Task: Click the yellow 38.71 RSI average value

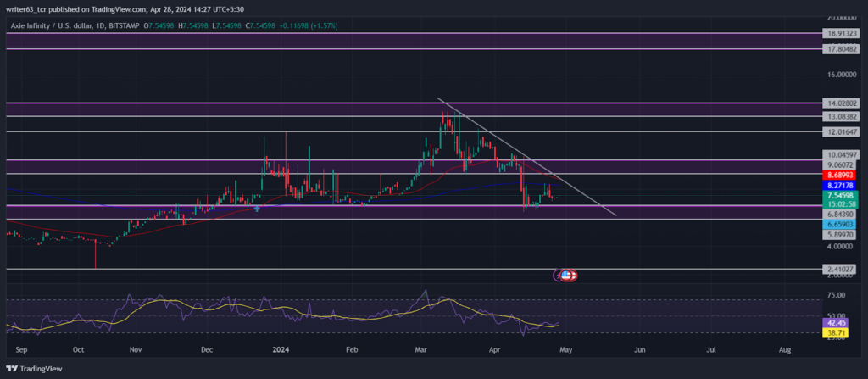Action: pos(834,332)
